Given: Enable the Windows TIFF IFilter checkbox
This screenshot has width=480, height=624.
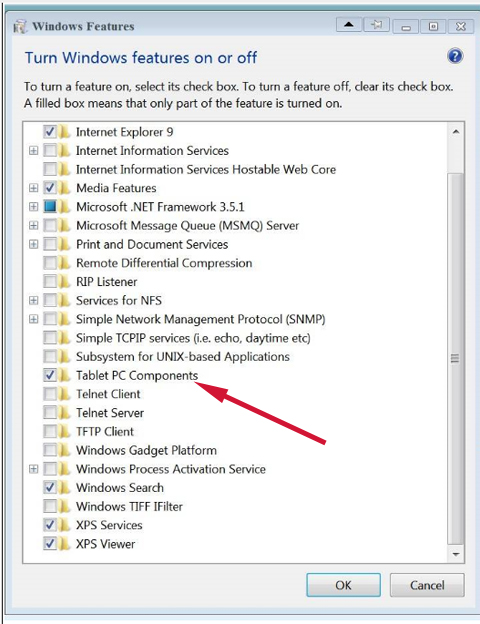Looking at the screenshot, I should 50,506.
